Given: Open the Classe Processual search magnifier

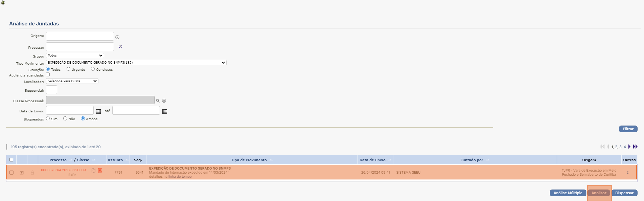Looking at the screenshot, I should 158,101.
